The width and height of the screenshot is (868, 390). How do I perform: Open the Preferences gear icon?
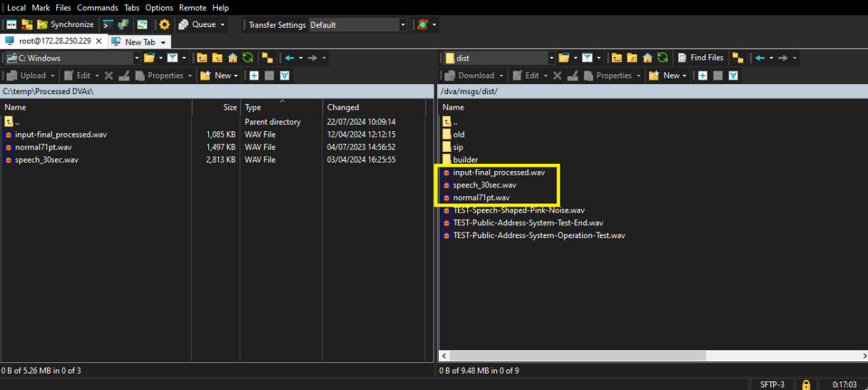(165, 25)
